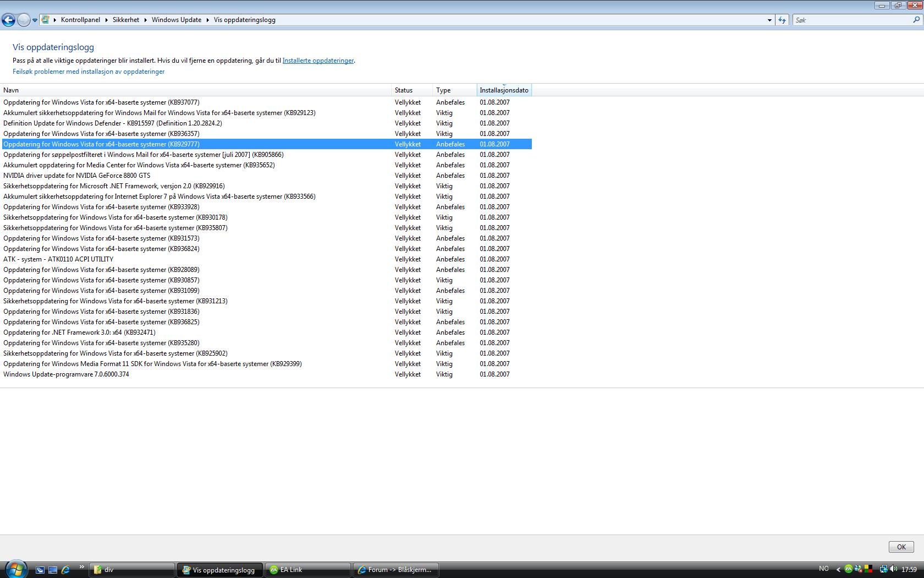
Task: Click the EA Link tray icon
Action: pyautogui.click(x=849, y=569)
